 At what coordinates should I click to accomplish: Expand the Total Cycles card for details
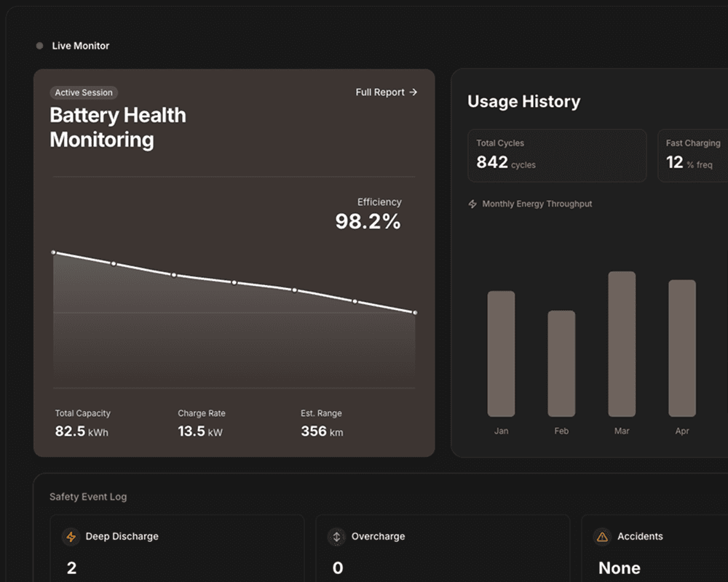coord(557,155)
